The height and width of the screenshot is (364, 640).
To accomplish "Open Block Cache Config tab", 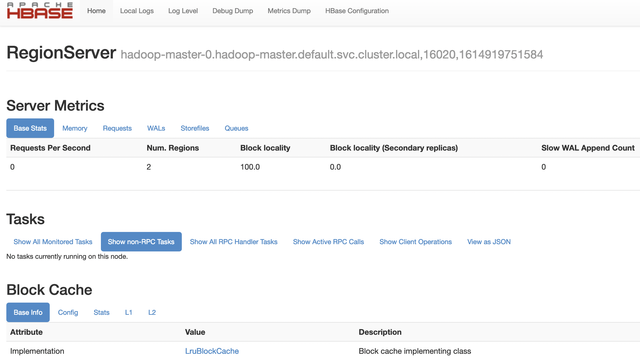I will (68, 312).
